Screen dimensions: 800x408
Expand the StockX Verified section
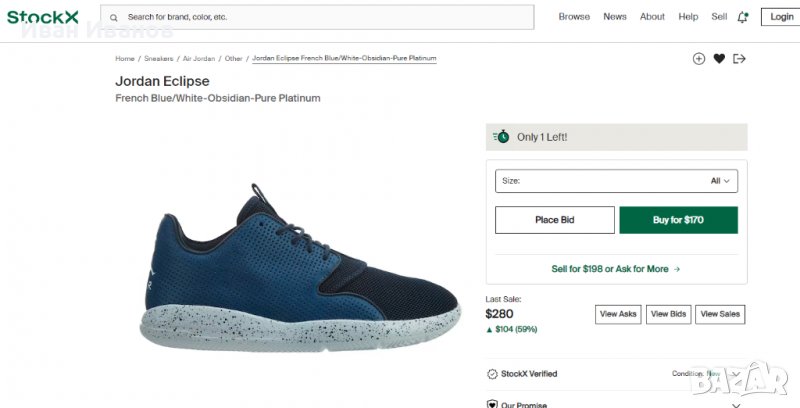[737, 374]
